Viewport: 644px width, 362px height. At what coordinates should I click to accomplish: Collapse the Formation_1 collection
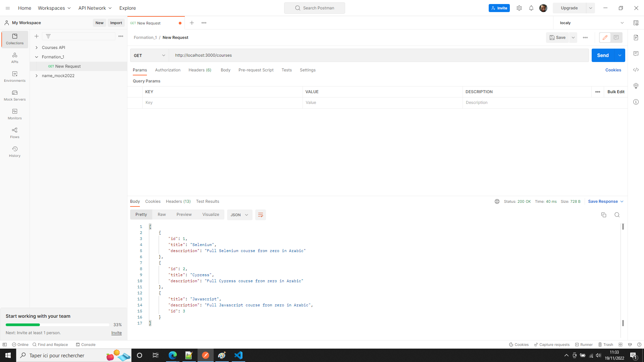pos(37,57)
